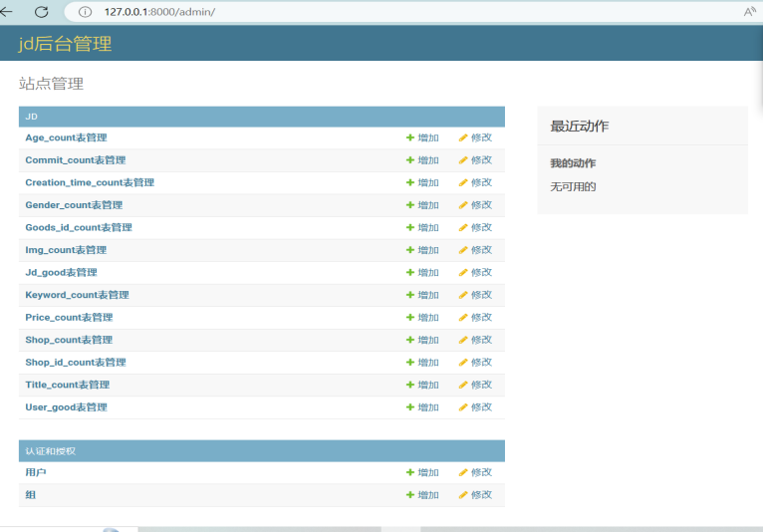Click the 我的动作 heading
The image size is (763, 532).
(573, 163)
